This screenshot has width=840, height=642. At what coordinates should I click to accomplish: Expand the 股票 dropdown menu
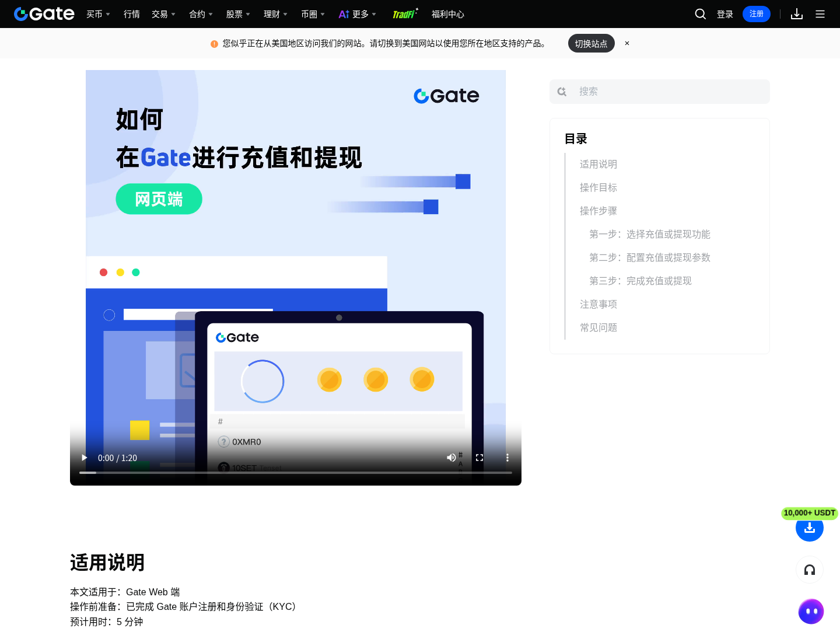point(238,14)
